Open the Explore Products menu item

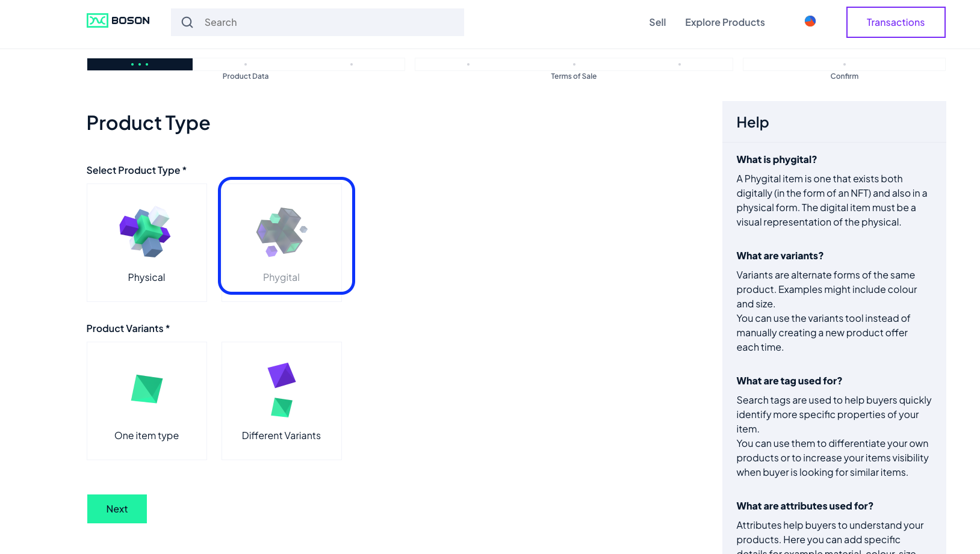[x=724, y=22]
